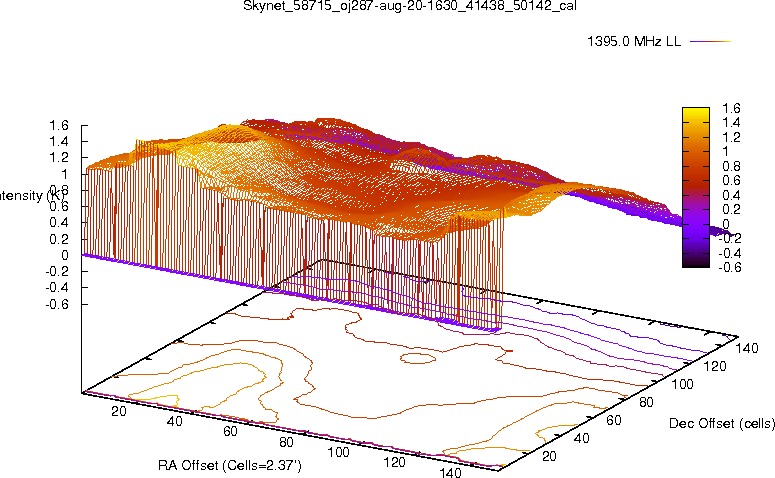Image resolution: width=775 pixels, height=478 pixels.
Task: Click the legend line sample beside 1395.0 MHz LL
Action: (710, 42)
